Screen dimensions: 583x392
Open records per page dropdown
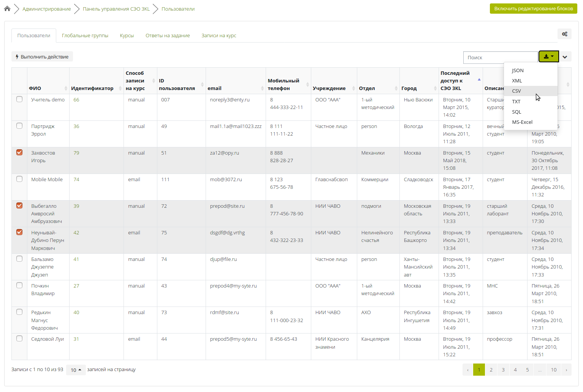(x=76, y=370)
